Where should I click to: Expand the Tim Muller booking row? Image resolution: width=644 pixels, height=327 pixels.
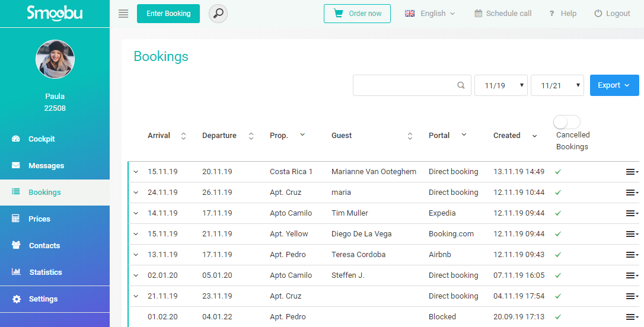coord(136,213)
